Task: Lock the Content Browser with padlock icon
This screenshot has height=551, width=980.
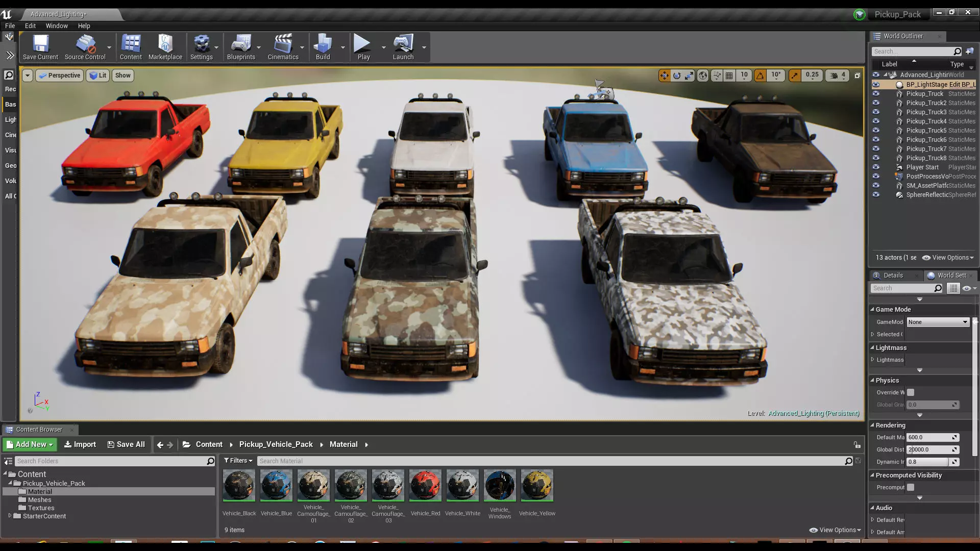Action: pyautogui.click(x=857, y=445)
